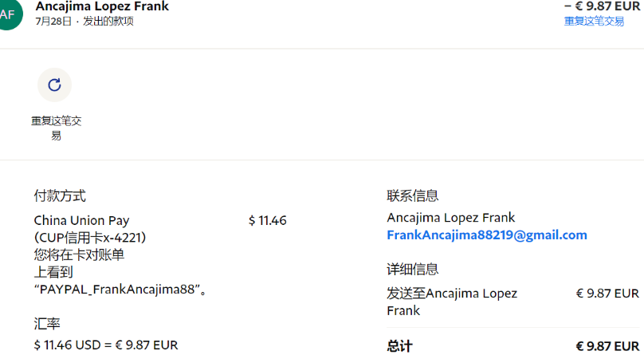644x355 pixels.
Task: Click the CUP信用卡x-4221 card text
Action: click(90, 238)
